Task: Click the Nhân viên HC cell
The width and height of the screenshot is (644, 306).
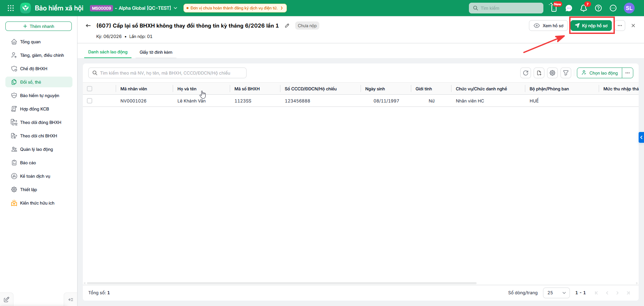Action: click(470, 101)
